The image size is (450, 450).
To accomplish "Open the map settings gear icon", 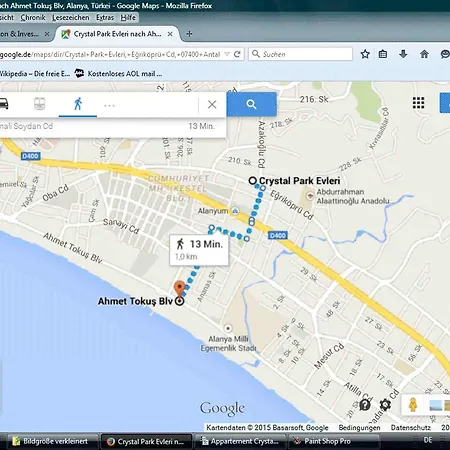I will click(x=385, y=405).
